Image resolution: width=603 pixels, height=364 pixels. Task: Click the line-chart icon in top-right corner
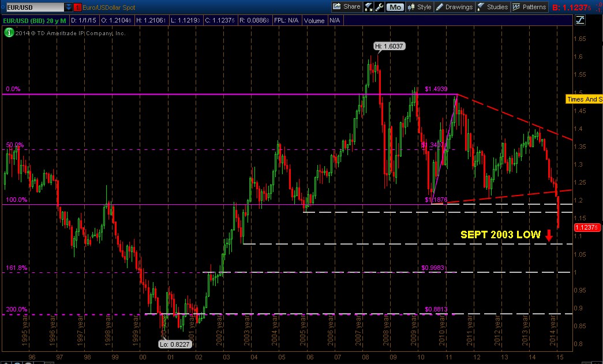tap(580, 19)
